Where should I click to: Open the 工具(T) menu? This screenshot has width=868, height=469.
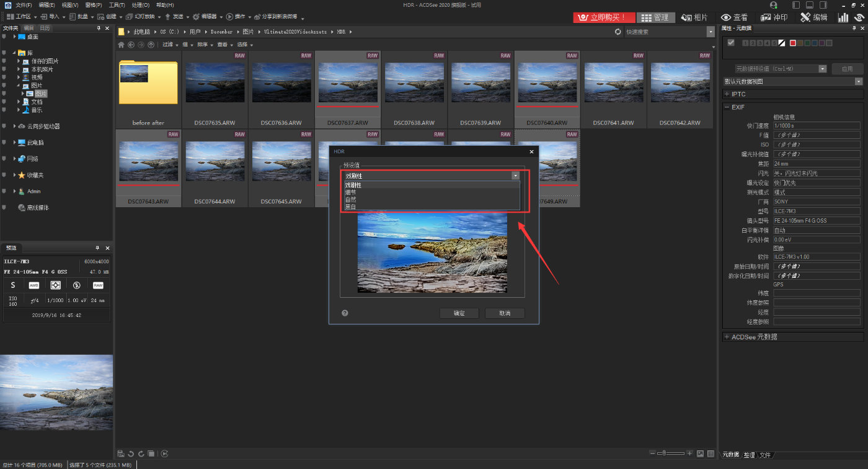point(117,5)
